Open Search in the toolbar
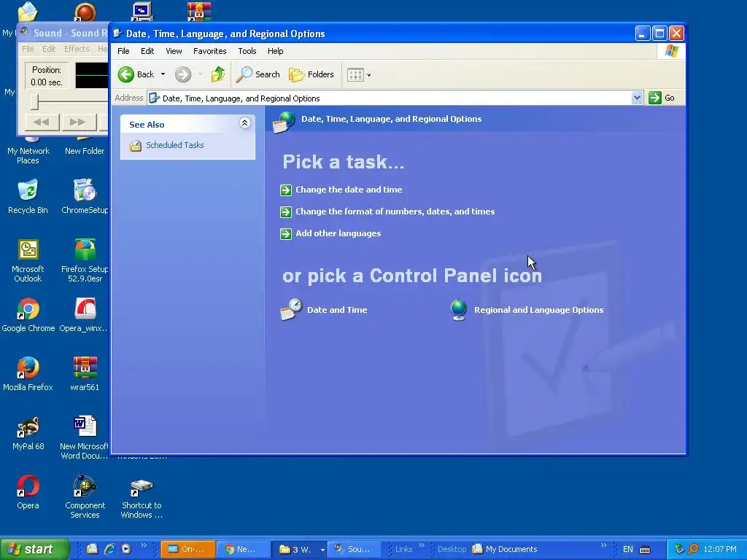747x560 pixels. [258, 74]
